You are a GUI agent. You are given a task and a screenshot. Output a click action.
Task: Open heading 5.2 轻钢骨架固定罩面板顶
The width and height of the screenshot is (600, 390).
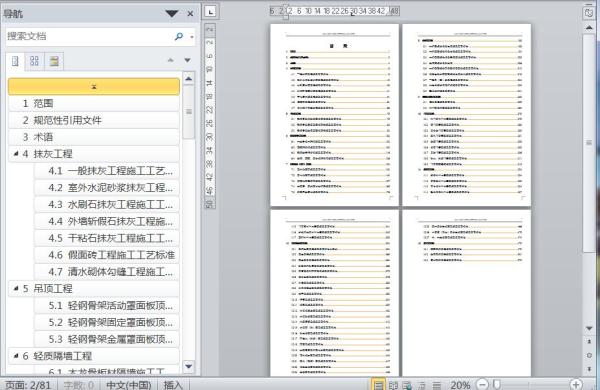point(107,322)
